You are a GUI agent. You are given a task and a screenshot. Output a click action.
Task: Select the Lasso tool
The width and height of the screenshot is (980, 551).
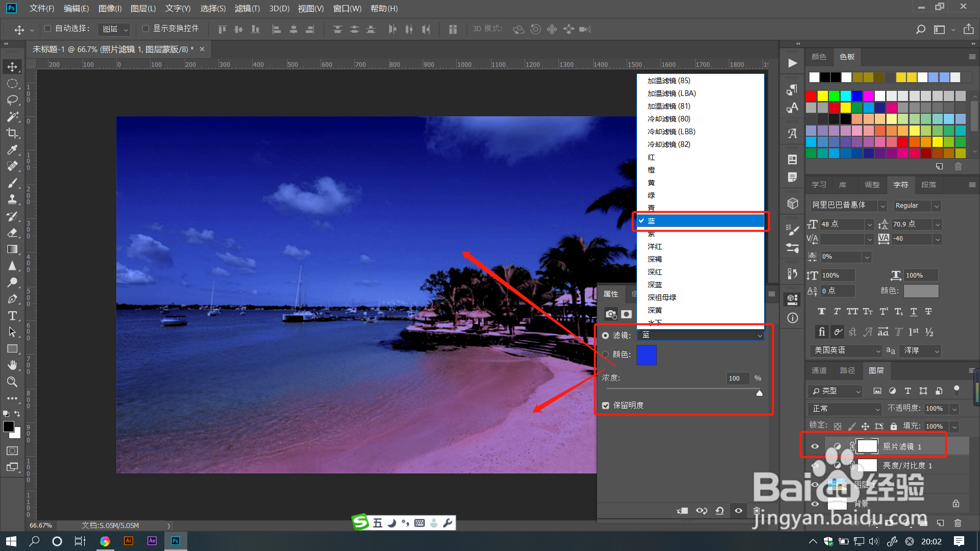[12, 100]
